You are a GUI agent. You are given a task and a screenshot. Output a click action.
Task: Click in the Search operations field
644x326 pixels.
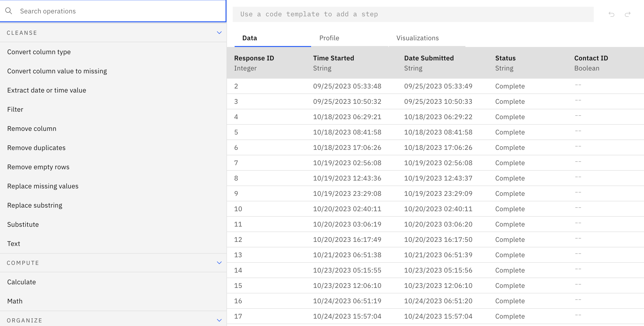click(x=120, y=11)
